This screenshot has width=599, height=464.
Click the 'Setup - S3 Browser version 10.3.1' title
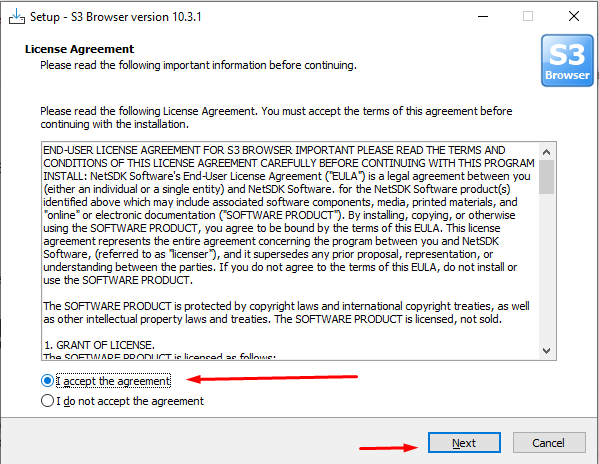click(x=115, y=17)
